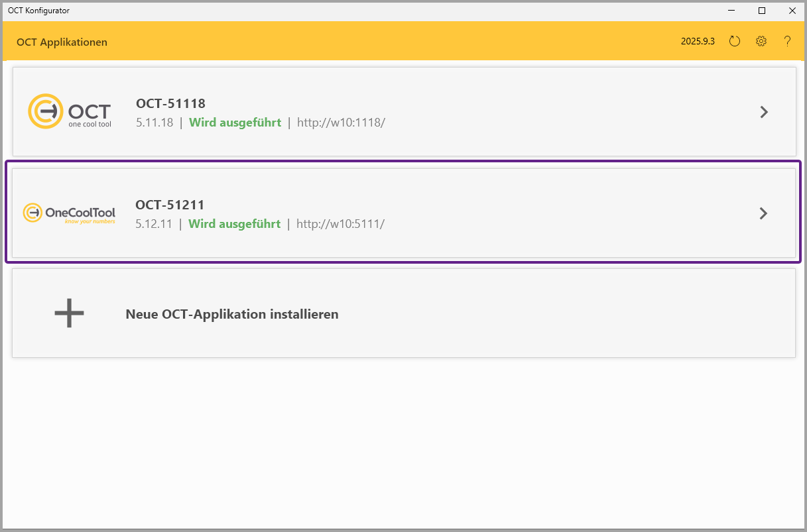Click the OneCoolTool know your numbers logo
Image resolution: width=807 pixels, height=532 pixels.
coord(69,213)
